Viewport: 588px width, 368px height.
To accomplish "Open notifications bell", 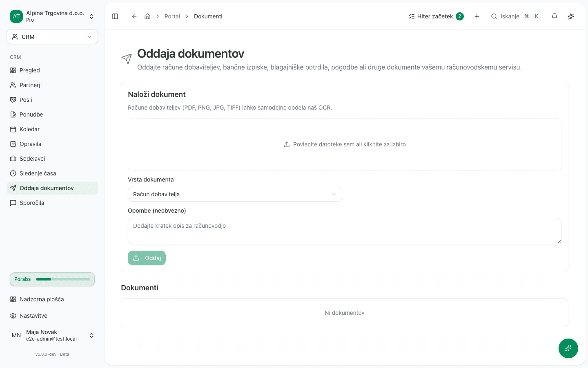I will [x=555, y=16].
